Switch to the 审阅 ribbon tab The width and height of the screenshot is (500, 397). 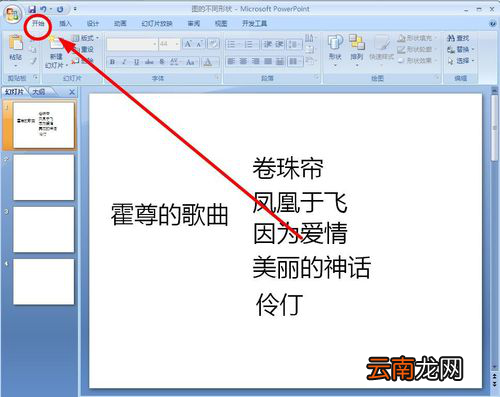(x=193, y=24)
